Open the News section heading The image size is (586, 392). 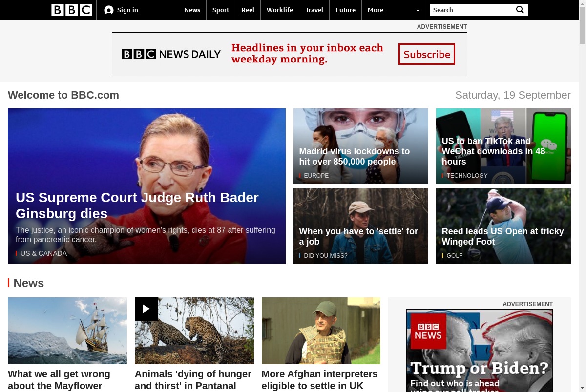pos(29,283)
